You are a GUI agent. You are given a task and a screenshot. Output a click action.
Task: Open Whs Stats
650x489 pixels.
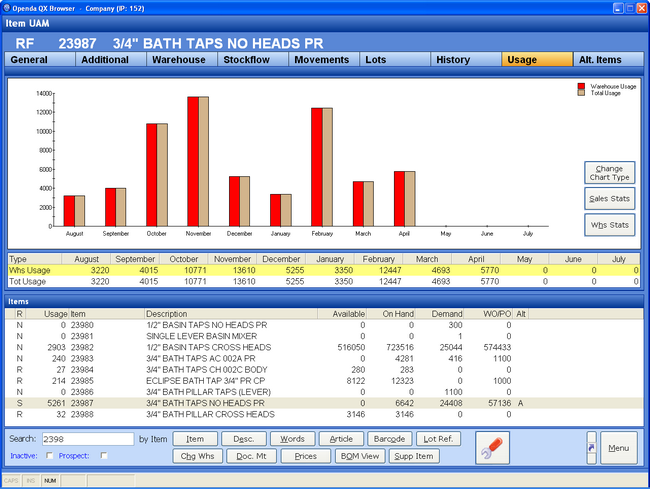point(609,225)
